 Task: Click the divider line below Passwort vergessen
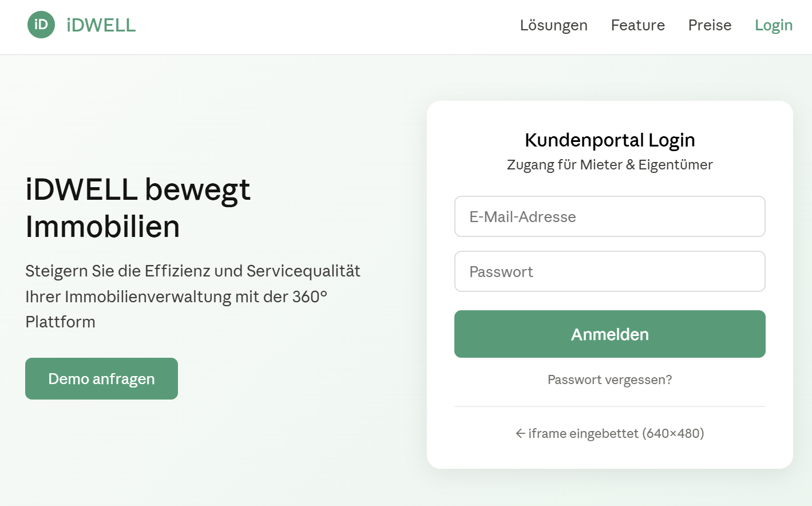click(x=609, y=406)
